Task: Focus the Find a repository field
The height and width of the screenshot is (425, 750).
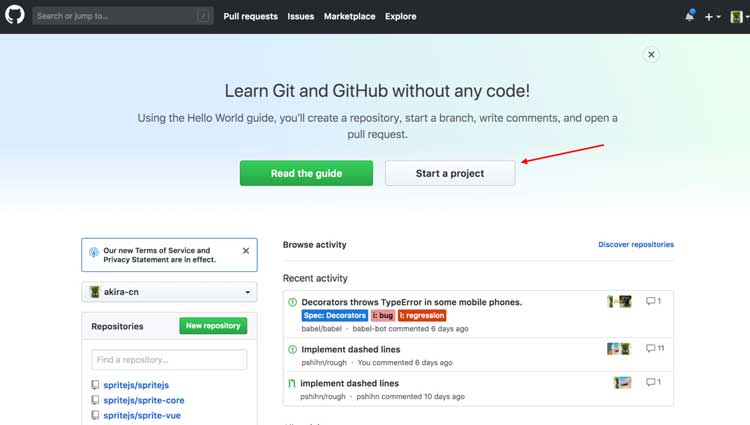Action: point(169,360)
